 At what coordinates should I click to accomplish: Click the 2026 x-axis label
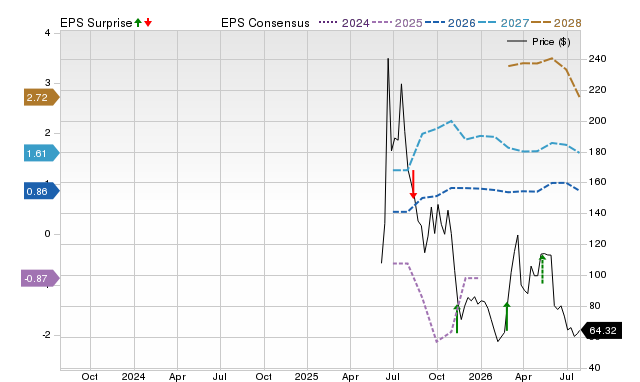[480, 376]
